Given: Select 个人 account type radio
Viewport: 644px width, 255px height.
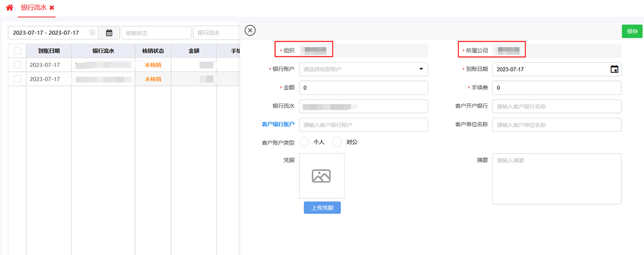Looking at the screenshot, I should 304,142.
